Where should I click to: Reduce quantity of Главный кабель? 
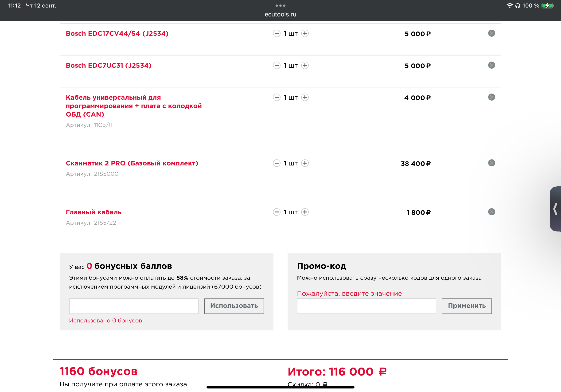pyautogui.click(x=277, y=212)
